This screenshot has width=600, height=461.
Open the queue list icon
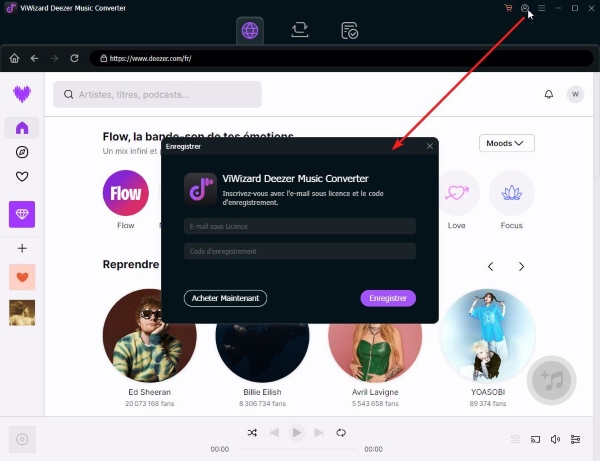(515, 439)
